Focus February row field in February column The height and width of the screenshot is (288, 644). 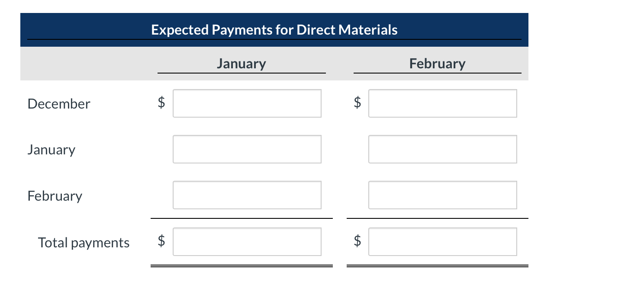[443, 195]
